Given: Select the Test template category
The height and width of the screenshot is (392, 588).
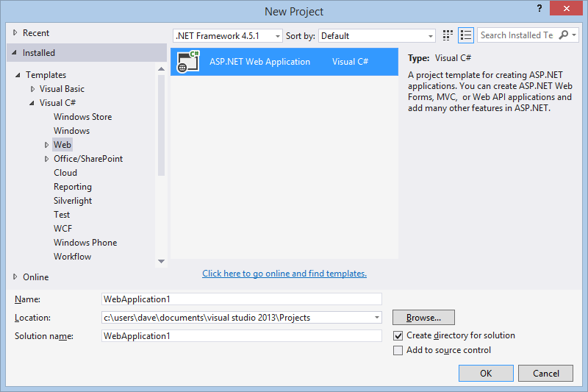Looking at the screenshot, I should point(62,215).
